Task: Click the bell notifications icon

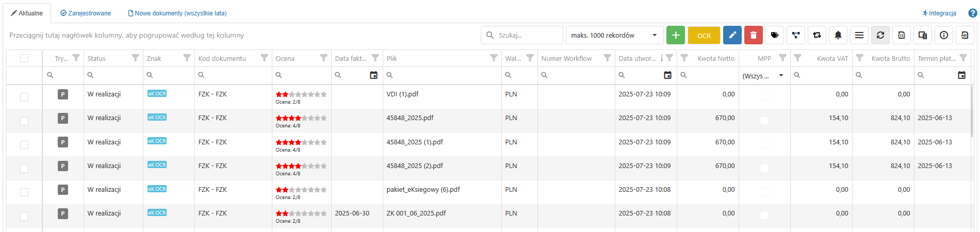Action: [x=838, y=35]
